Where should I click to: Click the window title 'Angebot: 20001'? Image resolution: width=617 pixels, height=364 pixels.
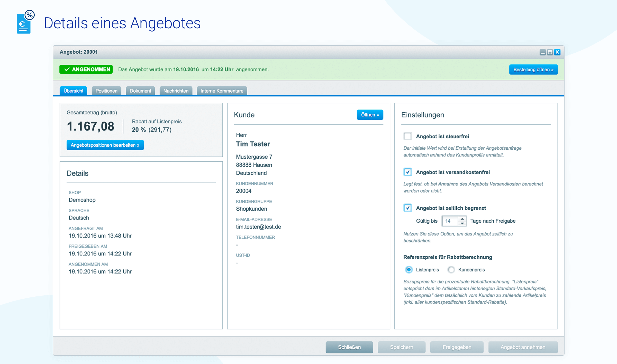point(79,52)
